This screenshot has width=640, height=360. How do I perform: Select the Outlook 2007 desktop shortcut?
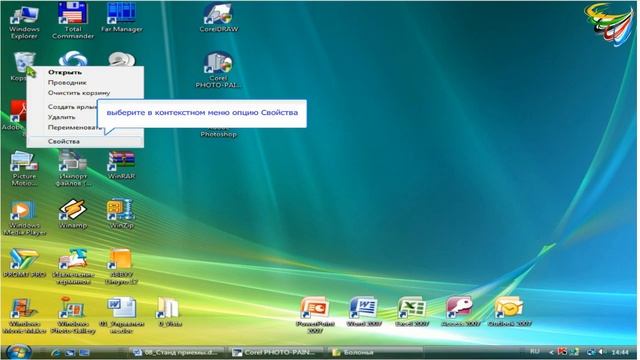(509, 312)
